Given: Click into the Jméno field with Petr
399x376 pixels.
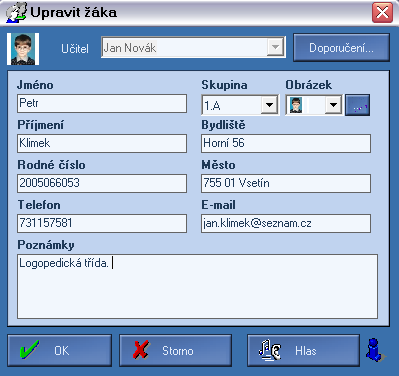Looking at the screenshot, I should point(102,103).
